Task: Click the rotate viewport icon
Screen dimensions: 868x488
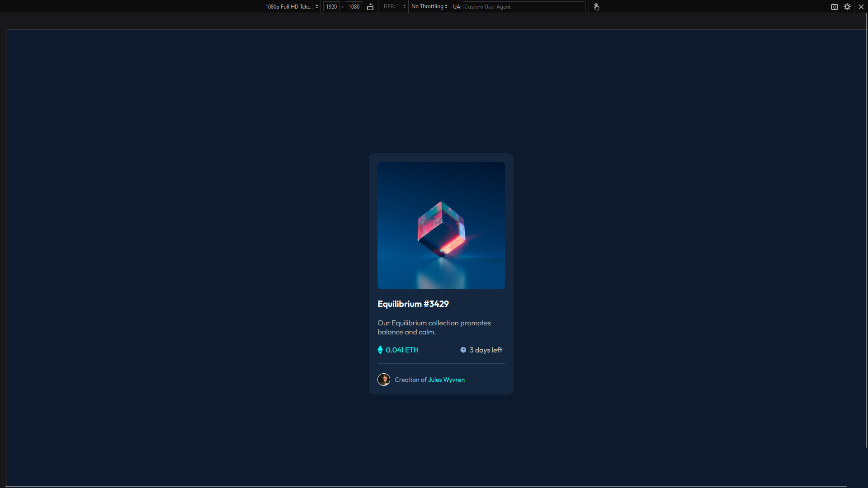Action: click(x=370, y=7)
